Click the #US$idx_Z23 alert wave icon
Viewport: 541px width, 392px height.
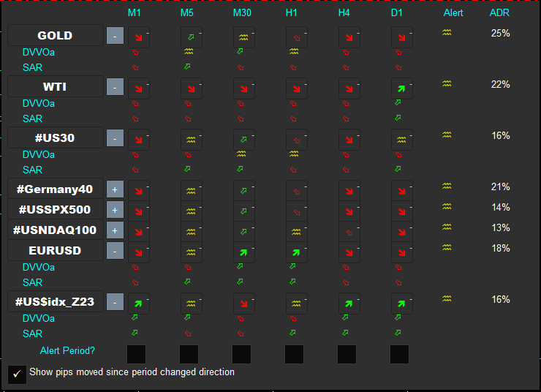tap(447, 298)
